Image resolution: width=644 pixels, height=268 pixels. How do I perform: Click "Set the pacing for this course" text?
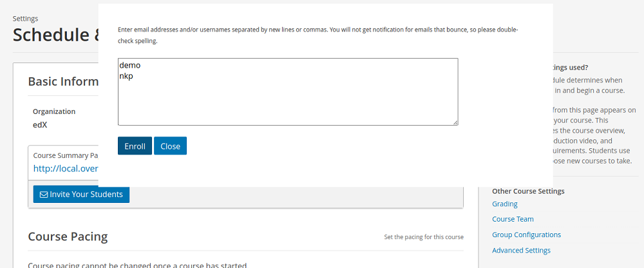pos(424,237)
